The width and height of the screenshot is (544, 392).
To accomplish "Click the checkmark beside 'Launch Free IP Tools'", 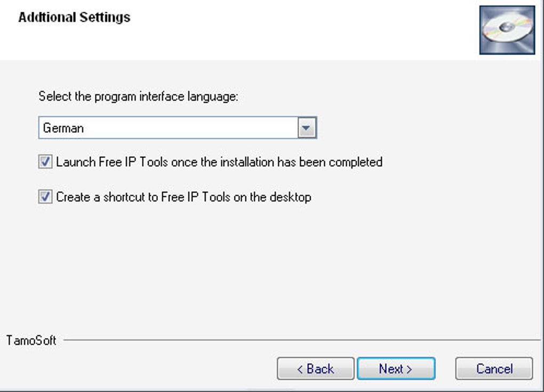I will click(45, 162).
